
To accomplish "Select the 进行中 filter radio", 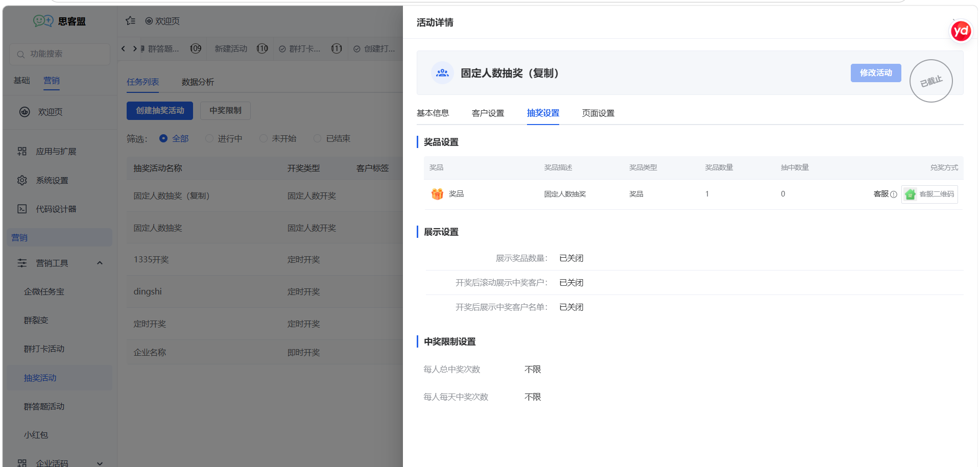I will 209,138.
